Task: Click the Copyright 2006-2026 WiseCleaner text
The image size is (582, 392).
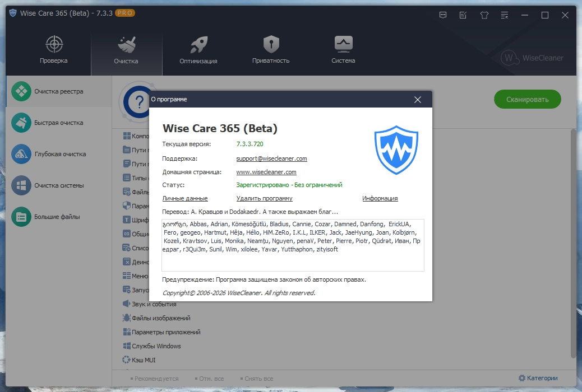Action: pyautogui.click(x=239, y=293)
